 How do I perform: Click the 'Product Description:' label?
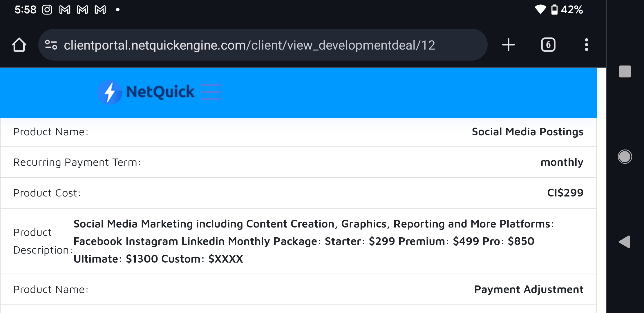click(x=43, y=241)
